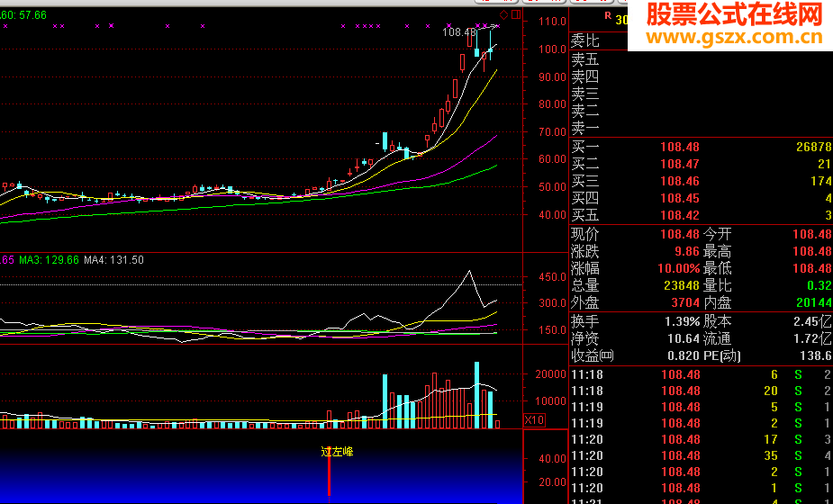This screenshot has width=833, height=504.
Task: Click the 450.0 indicator axis label
Action: (x=552, y=276)
